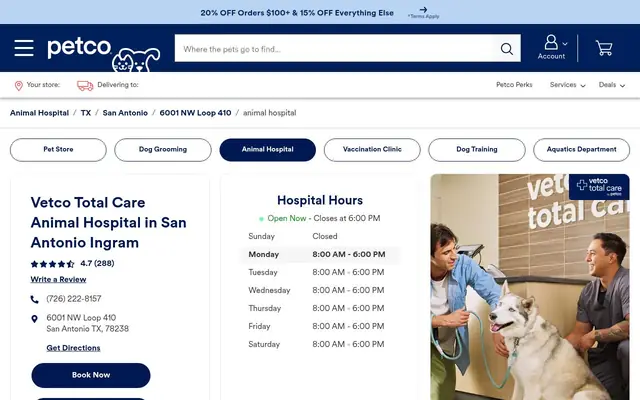Click the Your store label
640x400 pixels.
tap(43, 85)
